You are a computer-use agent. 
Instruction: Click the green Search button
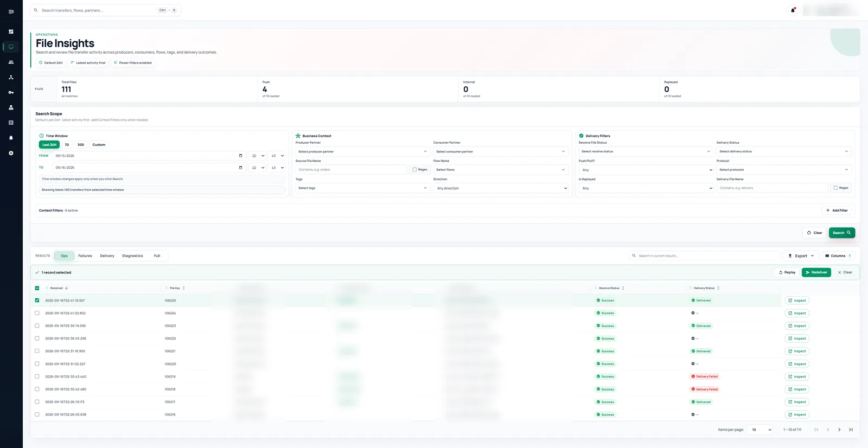842,233
